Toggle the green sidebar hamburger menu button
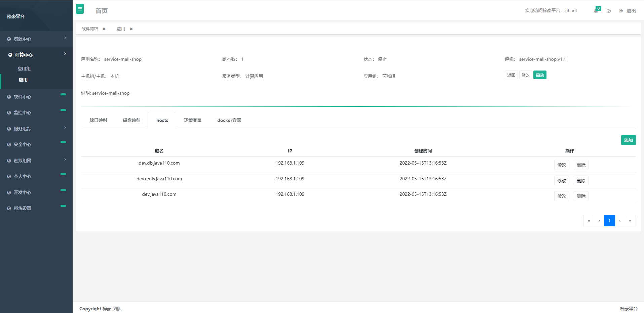The image size is (644, 313). click(x=80, y=9)
